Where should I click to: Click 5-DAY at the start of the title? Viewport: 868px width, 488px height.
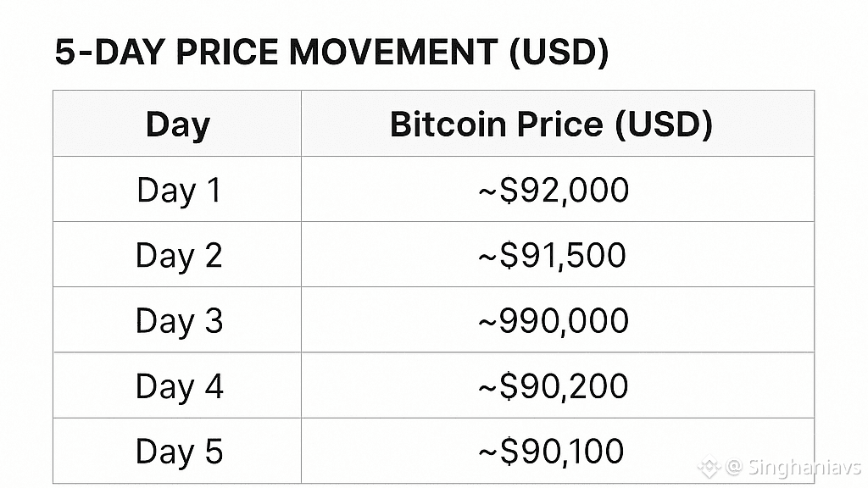tap(108, 53)
